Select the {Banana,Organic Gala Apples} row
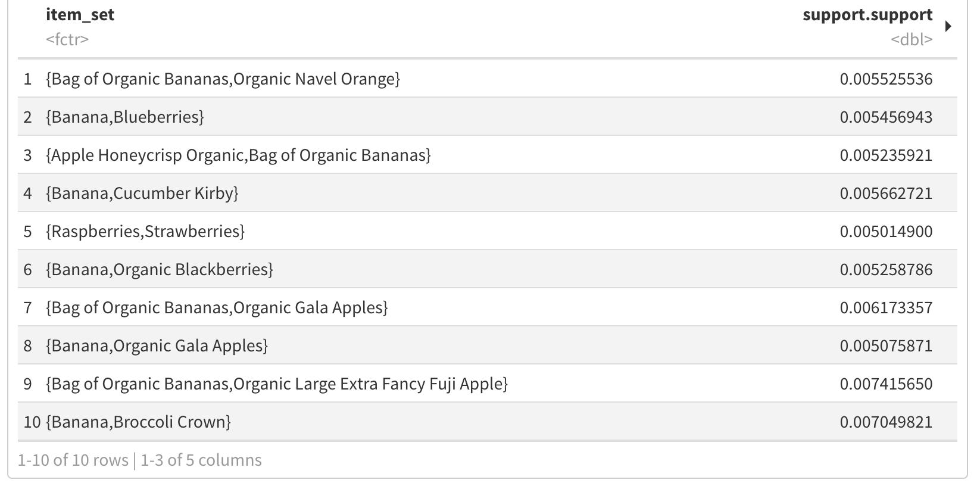 click(x=488, y=345)
